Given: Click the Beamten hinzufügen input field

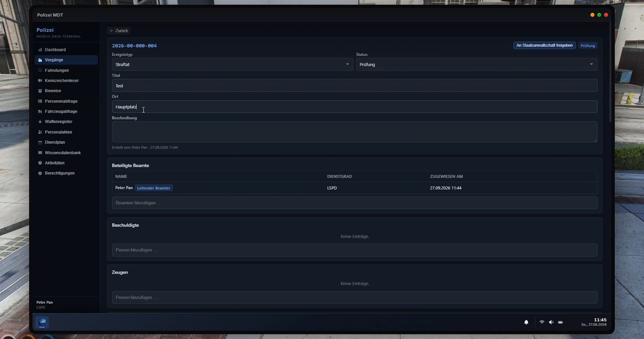Looking at the screenshot, I should coord(355,203).
